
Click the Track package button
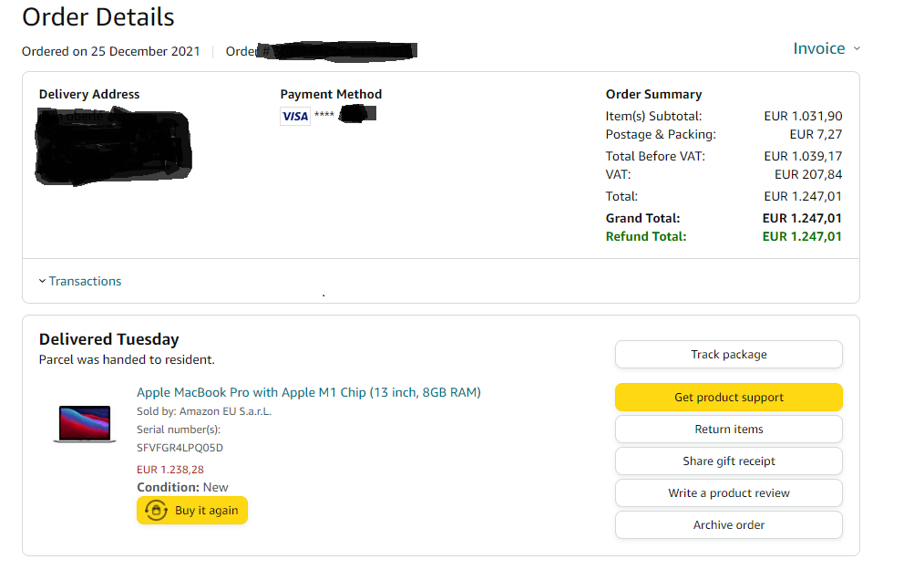click(728, 355)
